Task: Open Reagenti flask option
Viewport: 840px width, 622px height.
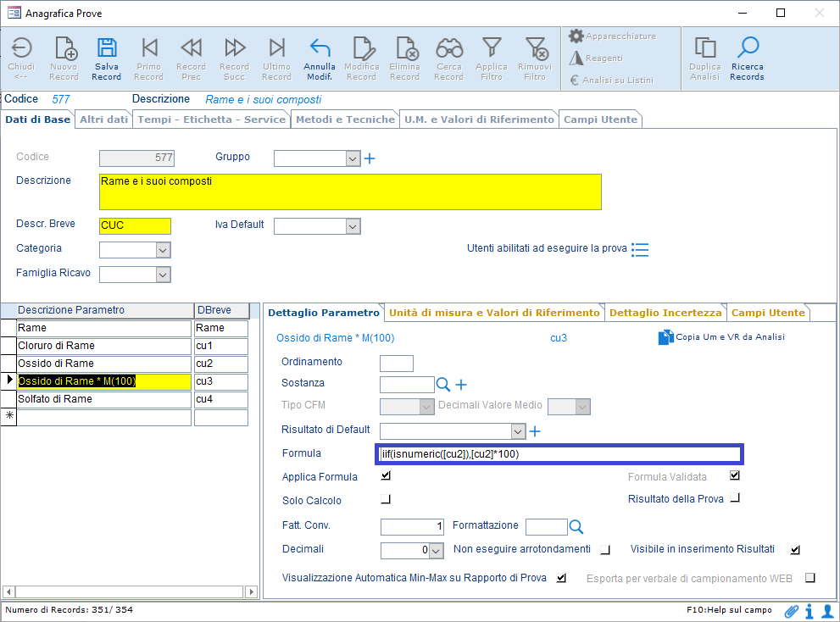Action: [x=596, y=58]
